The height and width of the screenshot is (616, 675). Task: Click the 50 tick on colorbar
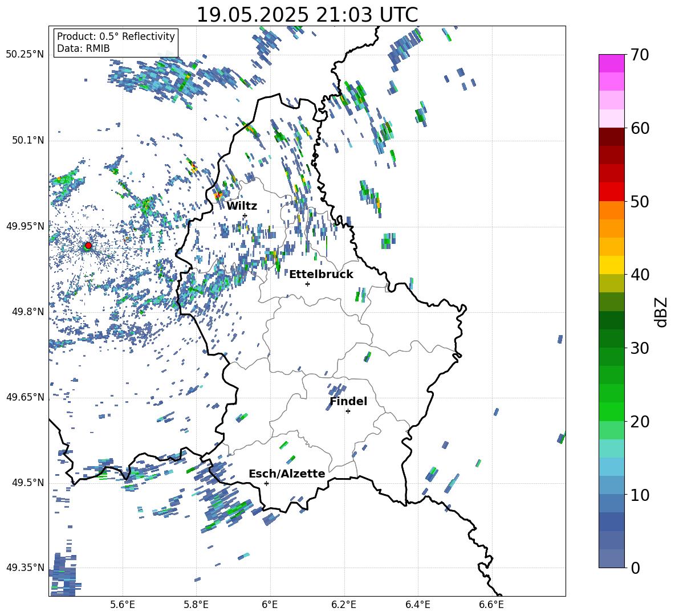click(x=640, y=202)
